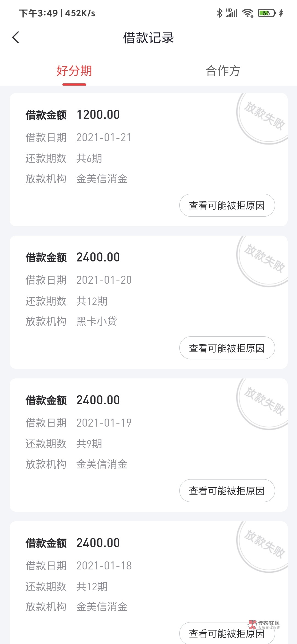Image resolution: width=297 pixels, height=644 pixels.
Task: Tap the Bluetooth status icon
Action: pyautogui.click(x=219, y=13)
